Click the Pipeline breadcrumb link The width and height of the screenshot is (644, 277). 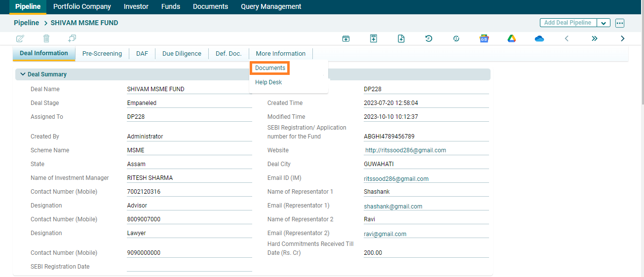click(26, 23)
